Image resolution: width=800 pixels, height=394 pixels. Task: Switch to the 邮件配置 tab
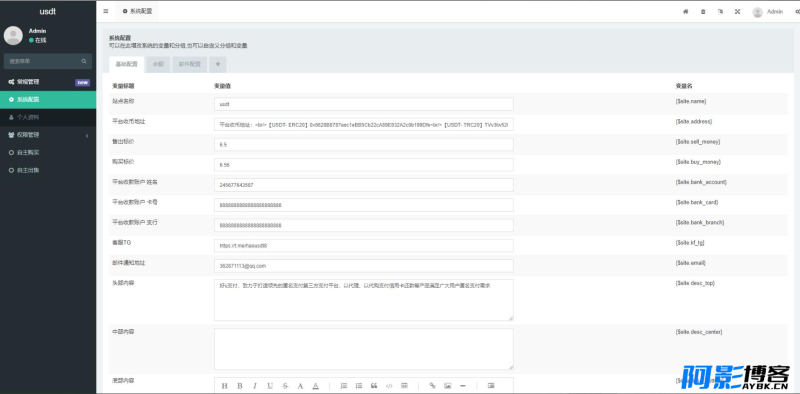(189, 65)
